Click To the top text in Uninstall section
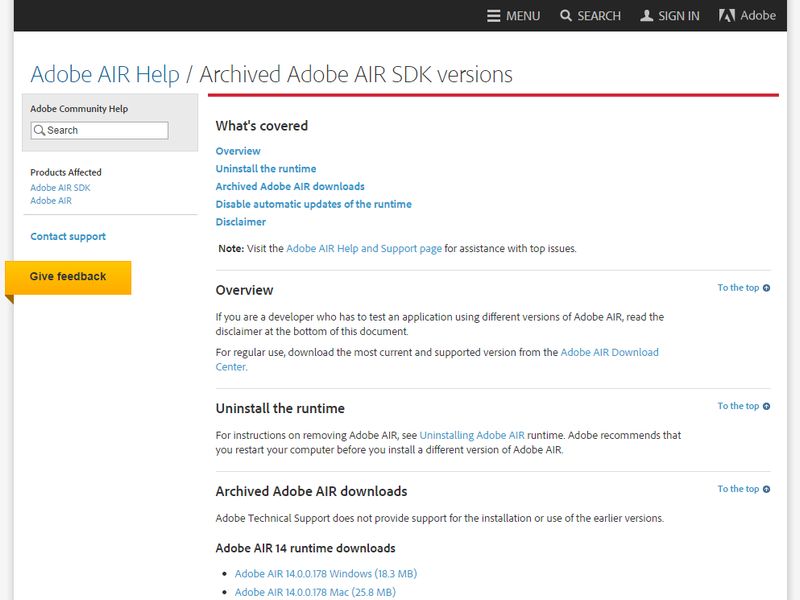 point(738,406)
